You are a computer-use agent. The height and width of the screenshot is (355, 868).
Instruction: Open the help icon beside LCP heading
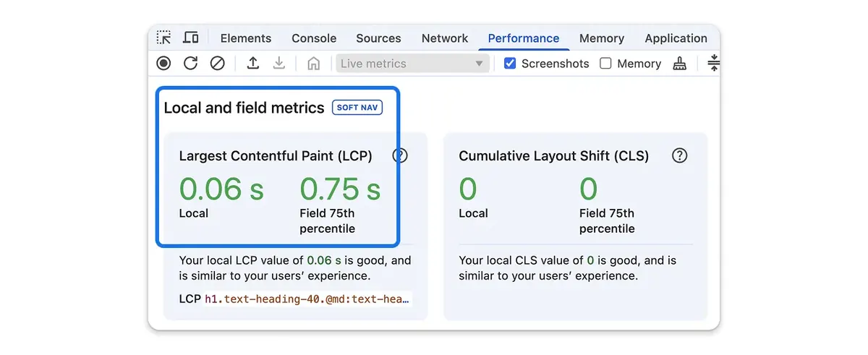pyautogui.click(x=400, y=155)
